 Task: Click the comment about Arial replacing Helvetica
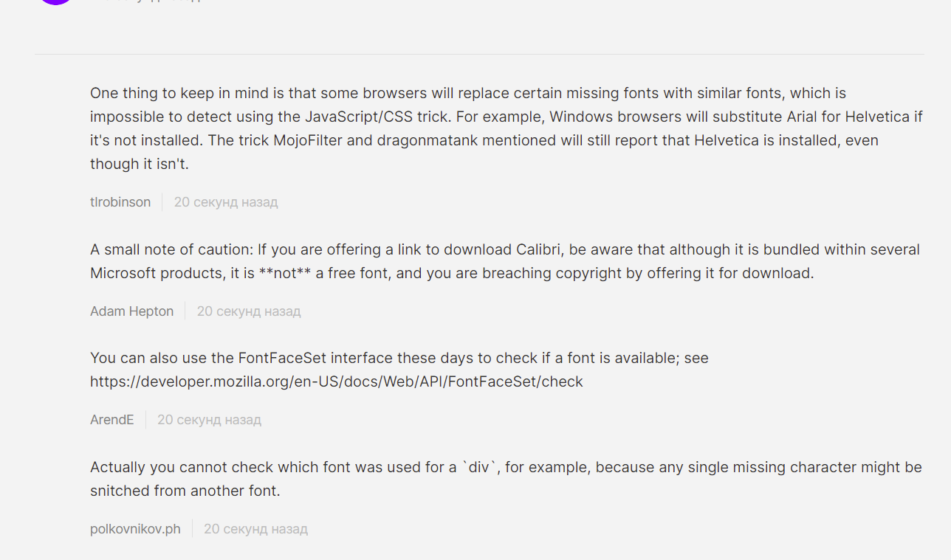coord(507,128)
